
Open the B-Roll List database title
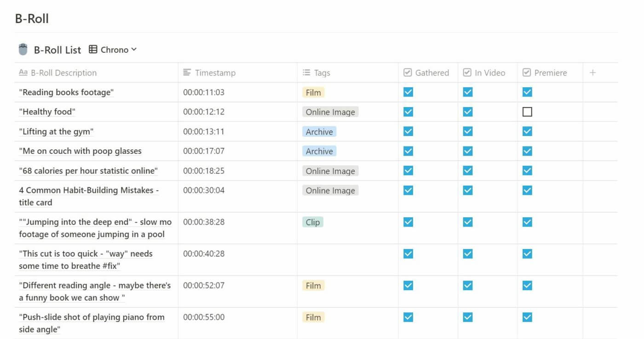(x=57, y=50)
